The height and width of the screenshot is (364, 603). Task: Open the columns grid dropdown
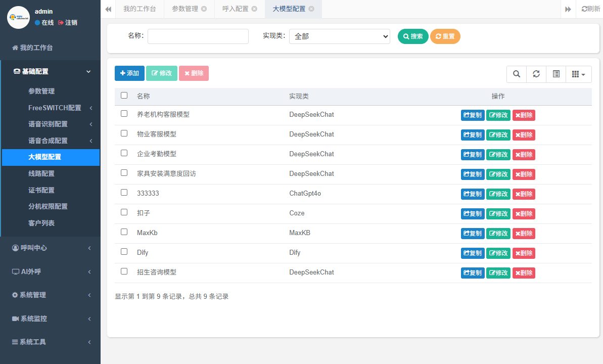578,74
